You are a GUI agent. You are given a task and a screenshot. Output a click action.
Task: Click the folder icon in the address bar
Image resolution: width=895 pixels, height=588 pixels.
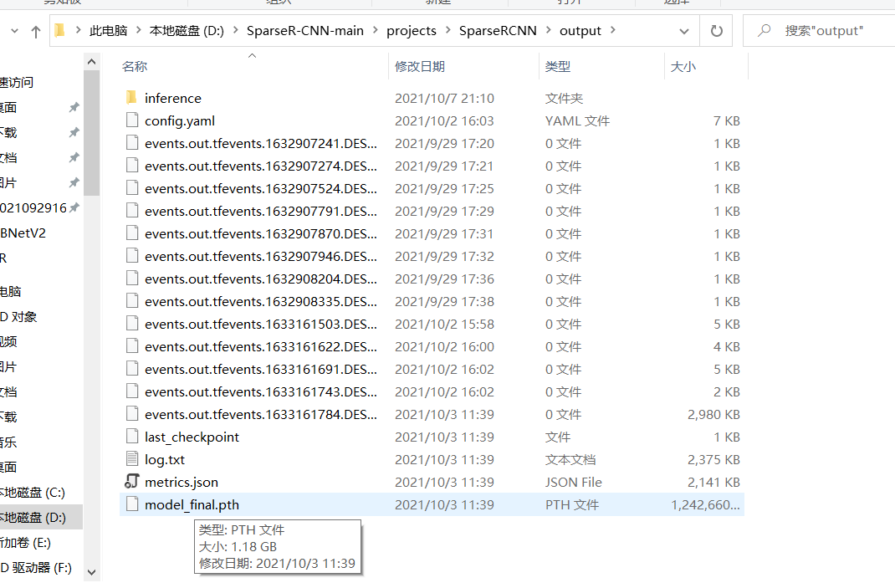click(57, 30)
